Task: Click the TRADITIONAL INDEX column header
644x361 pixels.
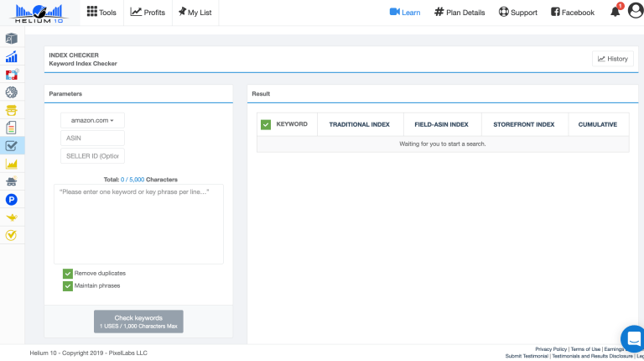Action: tap(360, 124)
